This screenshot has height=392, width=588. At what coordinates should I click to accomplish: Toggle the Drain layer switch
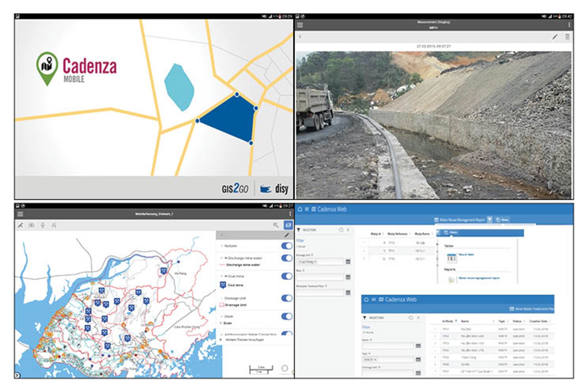[287, 316]
